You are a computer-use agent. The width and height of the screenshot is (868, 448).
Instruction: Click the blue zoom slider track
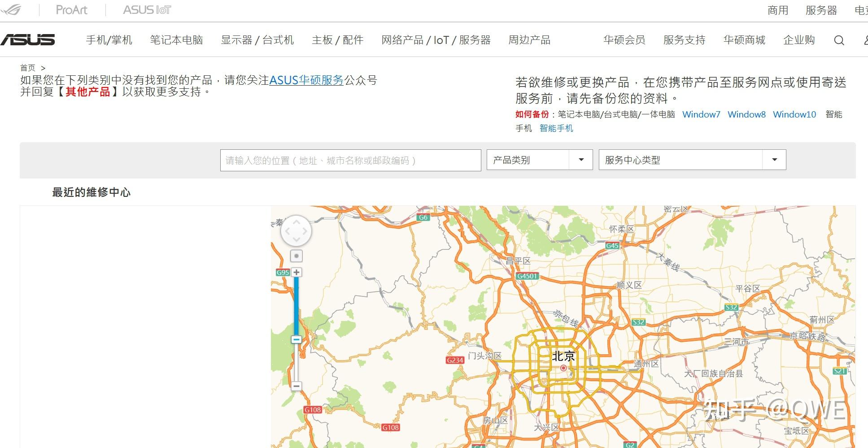(x=296, y=306)
